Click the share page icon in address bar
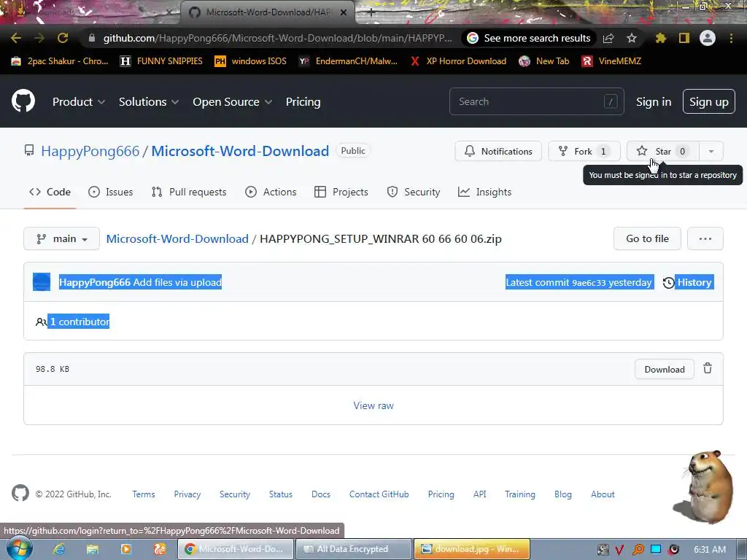 pos(608,38)
